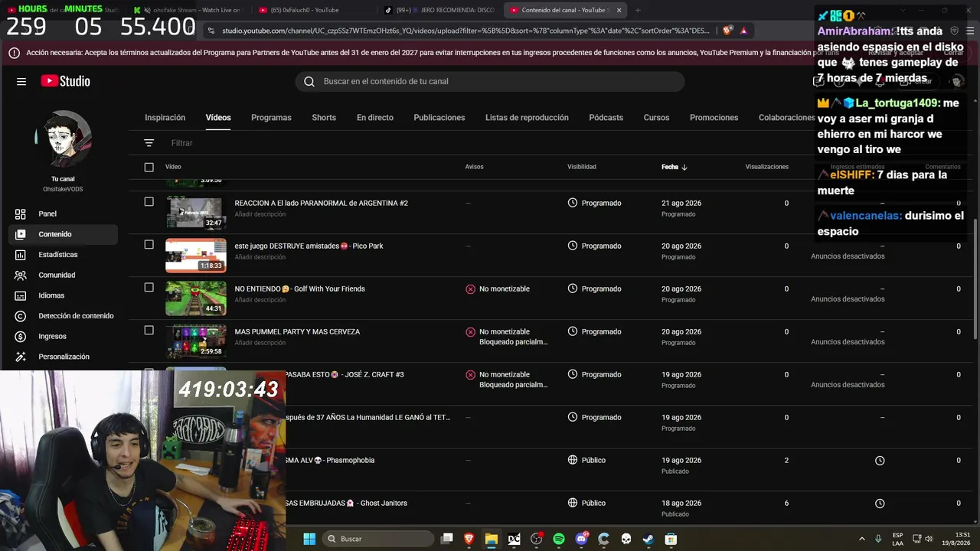Viewport: 980px width, 551px height.
Task: Open the Panel dashboard from the sidebar
Action: point(63,214)
